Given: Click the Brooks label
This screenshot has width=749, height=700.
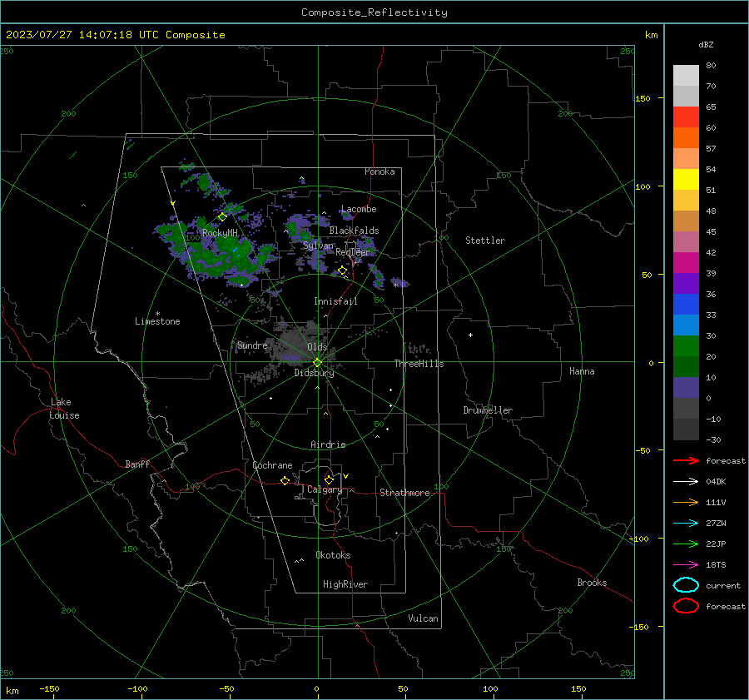Looking at the screenshot, I should tap(592, 583).
